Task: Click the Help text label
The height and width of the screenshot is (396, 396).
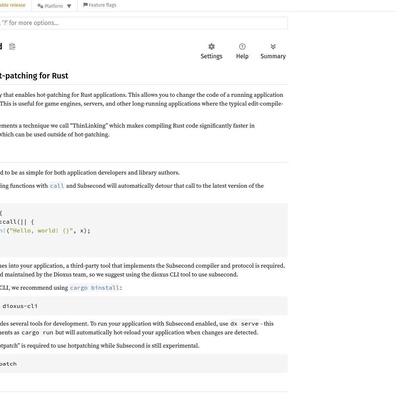Action: pos(242,56)
